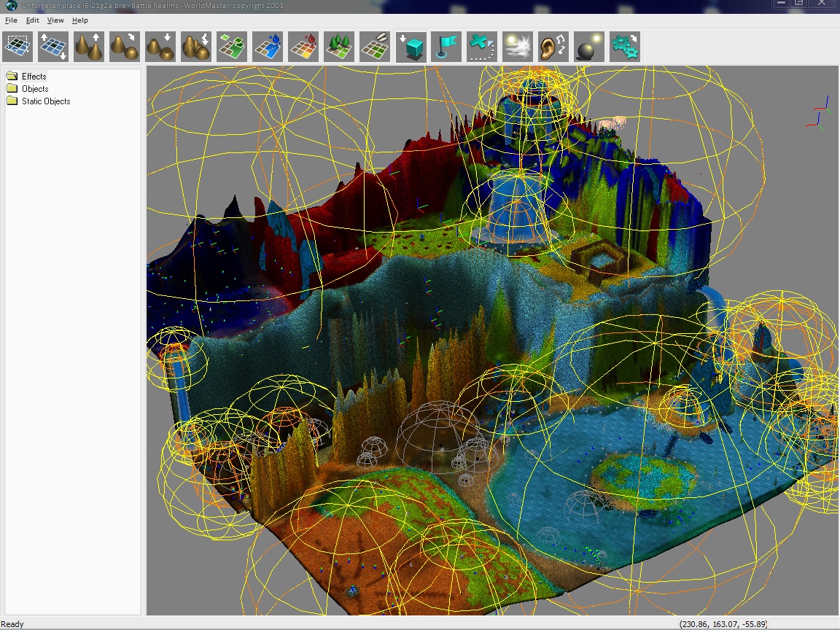The height and width of the screenshot is (630, 840).
Task: Choose the raise/lower terrain grid tool
Action: click(53, 47)
